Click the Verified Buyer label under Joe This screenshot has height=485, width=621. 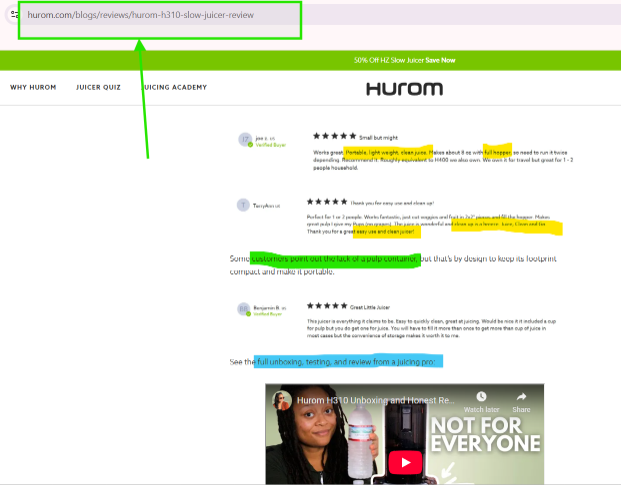click(270, 145)
